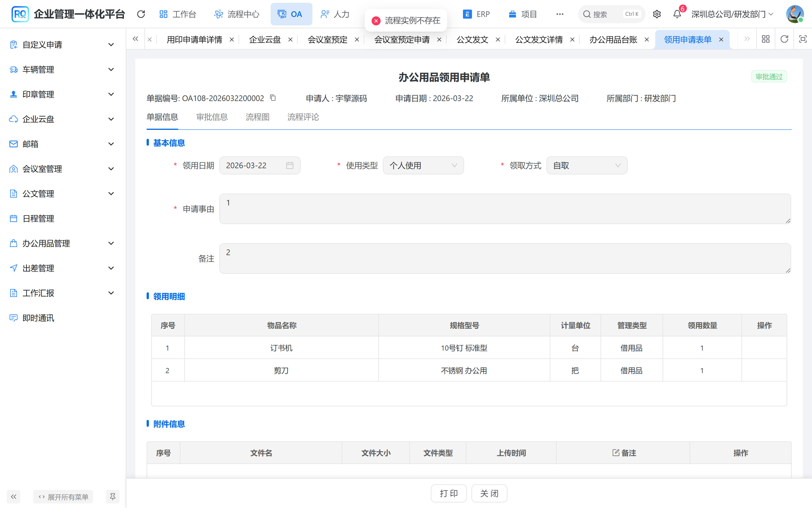Open the 领取方式 dropdown
812x508 pixels.
coord(586,165)
